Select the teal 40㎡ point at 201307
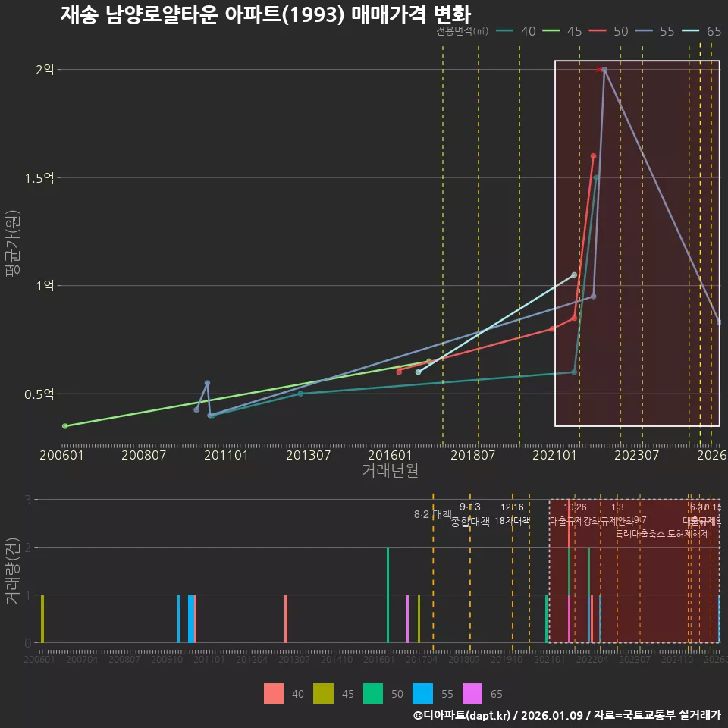This screenshot has width=728, height=728. point(300,394)
